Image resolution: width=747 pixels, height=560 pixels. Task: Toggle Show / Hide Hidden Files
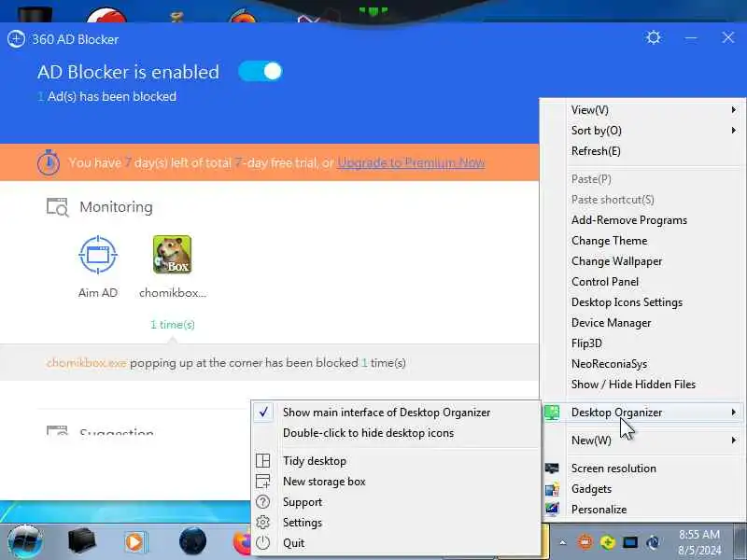tap(633, 384)
